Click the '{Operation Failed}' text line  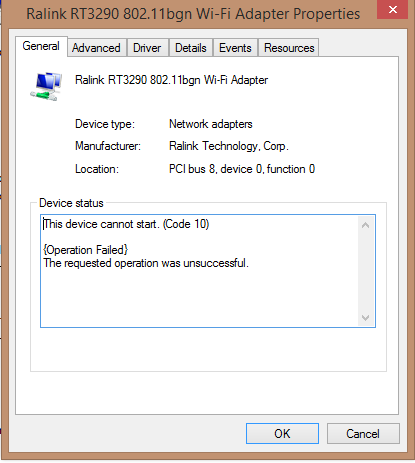coord(85,250)
